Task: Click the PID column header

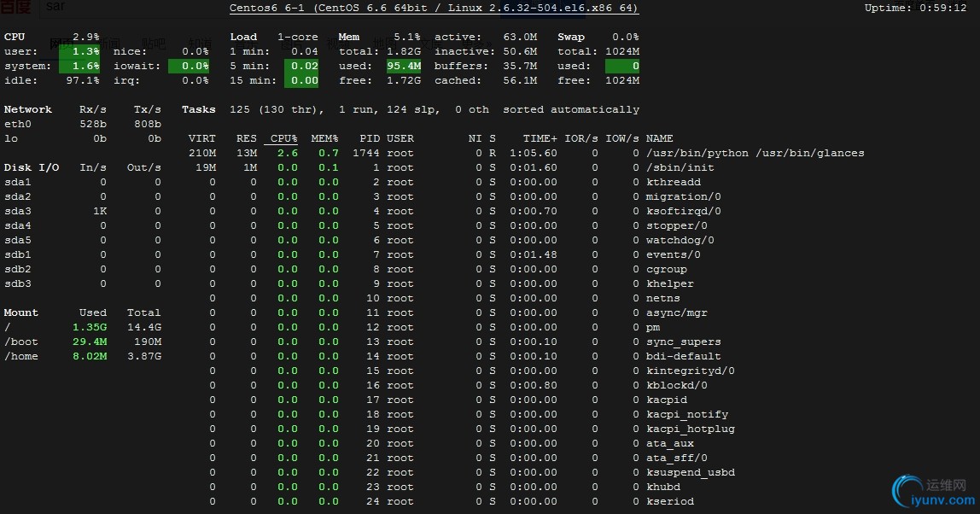Action: pos(370,138)
